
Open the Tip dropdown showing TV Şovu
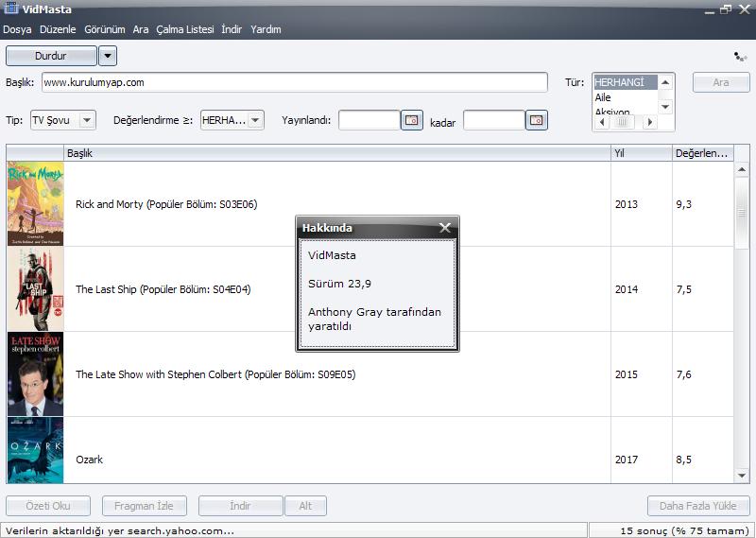[63, 120]
